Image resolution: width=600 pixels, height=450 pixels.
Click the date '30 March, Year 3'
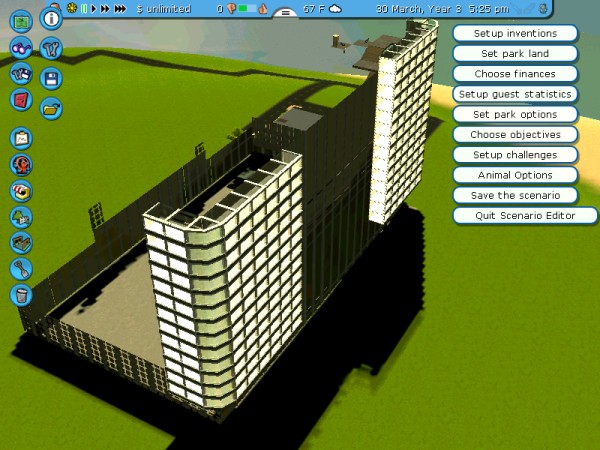pos(419,9)
